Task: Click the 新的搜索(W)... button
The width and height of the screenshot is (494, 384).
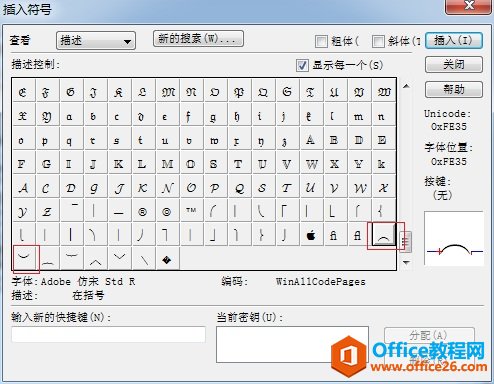Action: coord(198,39)
